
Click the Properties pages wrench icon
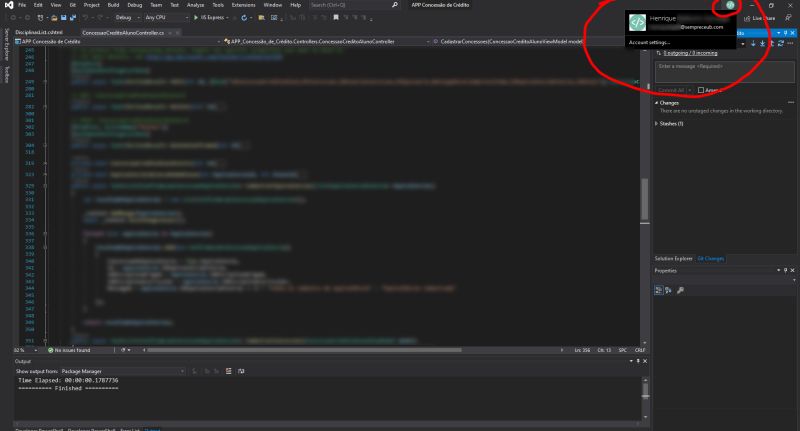(x=680, y=290)
